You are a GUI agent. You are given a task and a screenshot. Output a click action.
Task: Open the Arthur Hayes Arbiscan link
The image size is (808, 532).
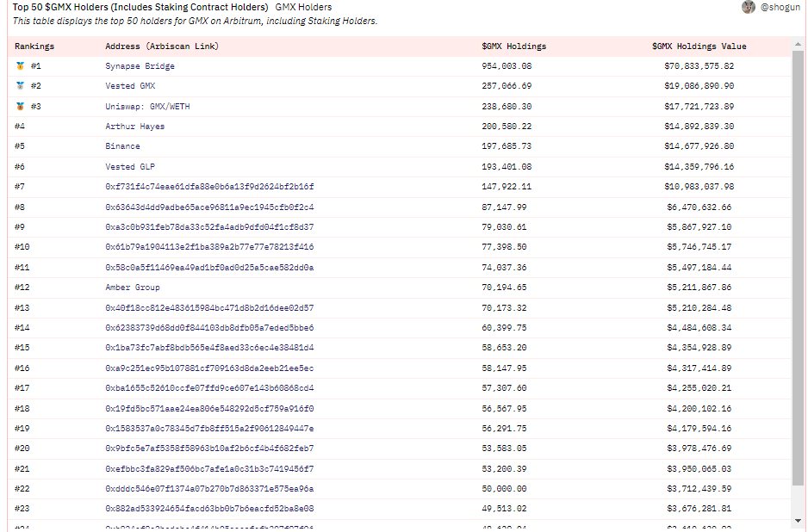135,127
